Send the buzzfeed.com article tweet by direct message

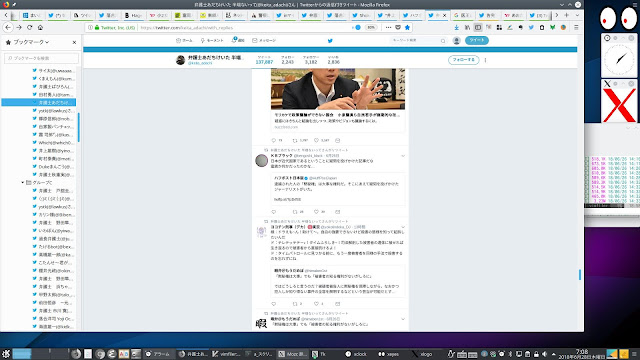[338, 140]
